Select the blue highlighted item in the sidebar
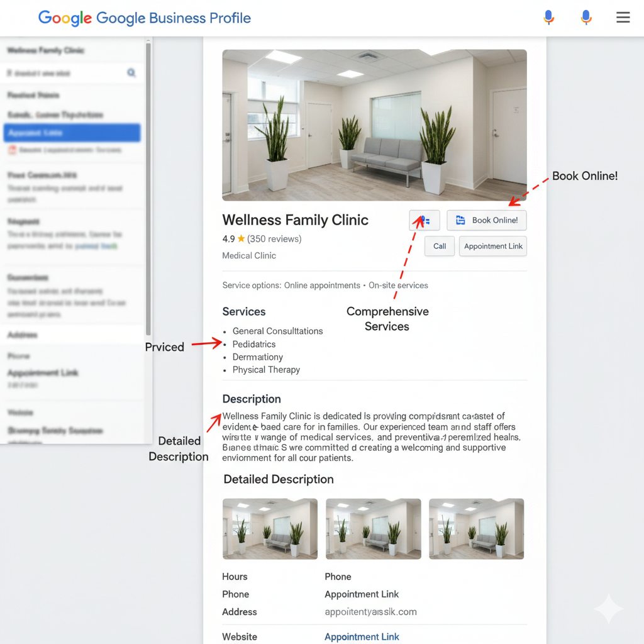 coord(72,133)
